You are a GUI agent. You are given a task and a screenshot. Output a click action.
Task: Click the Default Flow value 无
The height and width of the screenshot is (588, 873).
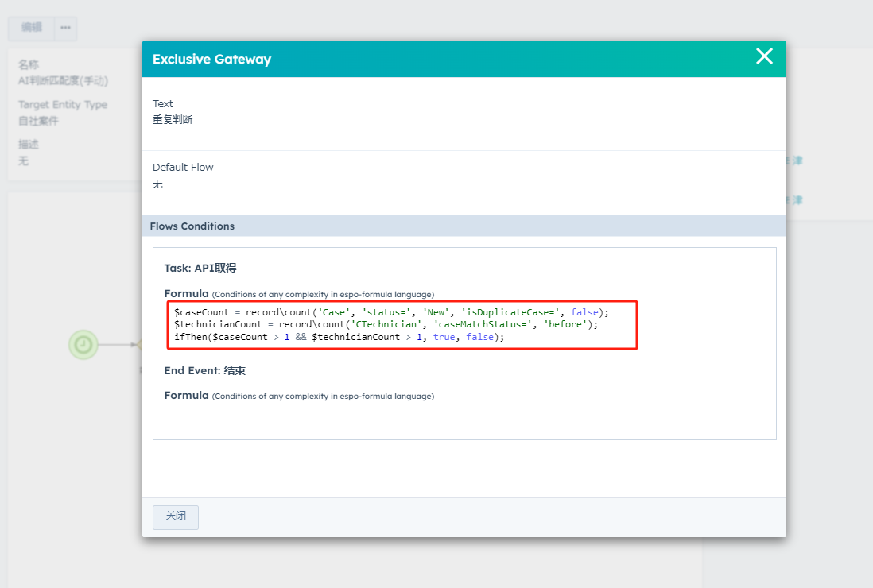pyautogui.click(x=157, y=184)
